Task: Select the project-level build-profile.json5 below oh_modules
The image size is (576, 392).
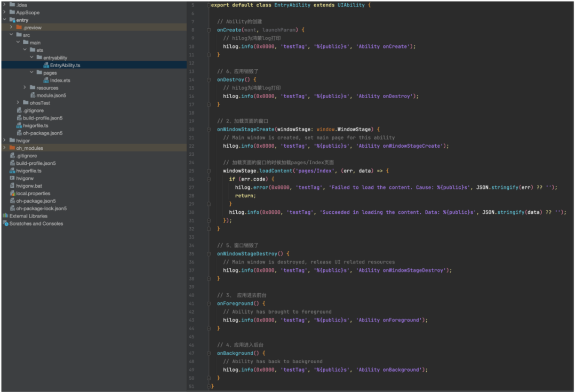Action: 36,163
